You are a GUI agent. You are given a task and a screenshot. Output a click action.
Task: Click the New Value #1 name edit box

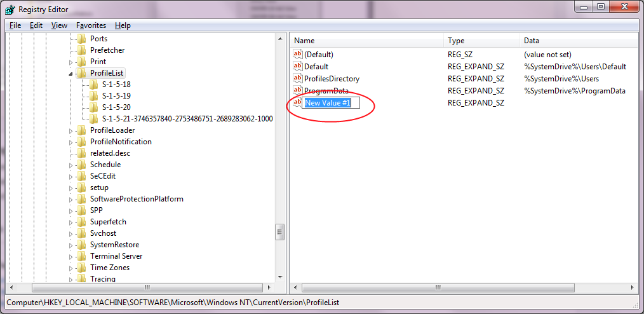331,103
